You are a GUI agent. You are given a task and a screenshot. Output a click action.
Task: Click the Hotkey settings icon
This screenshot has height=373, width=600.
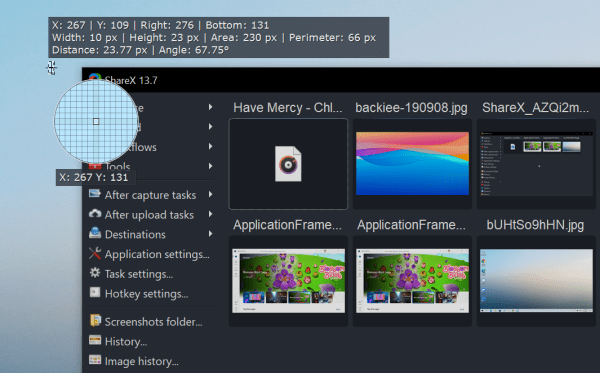point(95,293)
